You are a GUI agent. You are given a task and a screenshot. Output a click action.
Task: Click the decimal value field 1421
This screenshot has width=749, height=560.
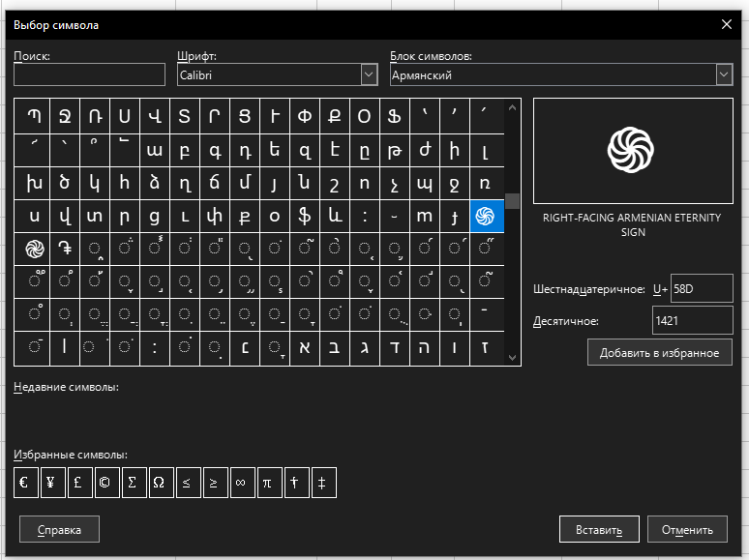click(692, 320)
